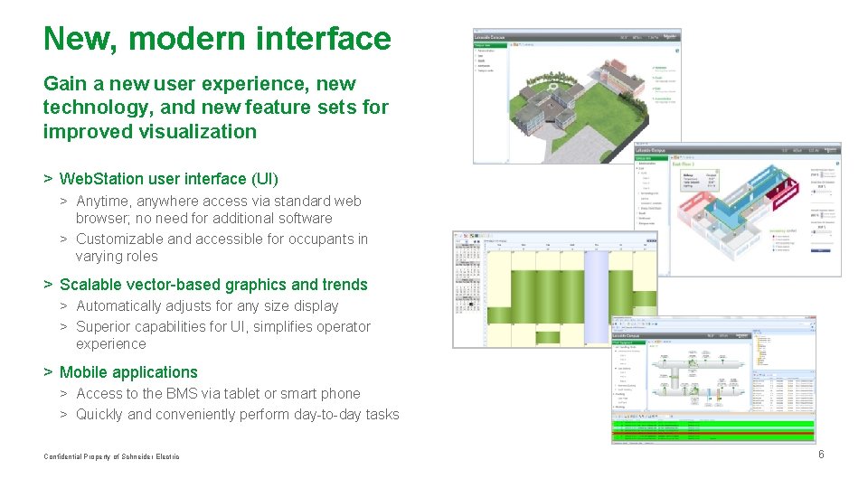The width and height of the screenshot is (868, 488).
Task: Open the East Floor 1 floor plan screenshot
Action: [738, 210]
